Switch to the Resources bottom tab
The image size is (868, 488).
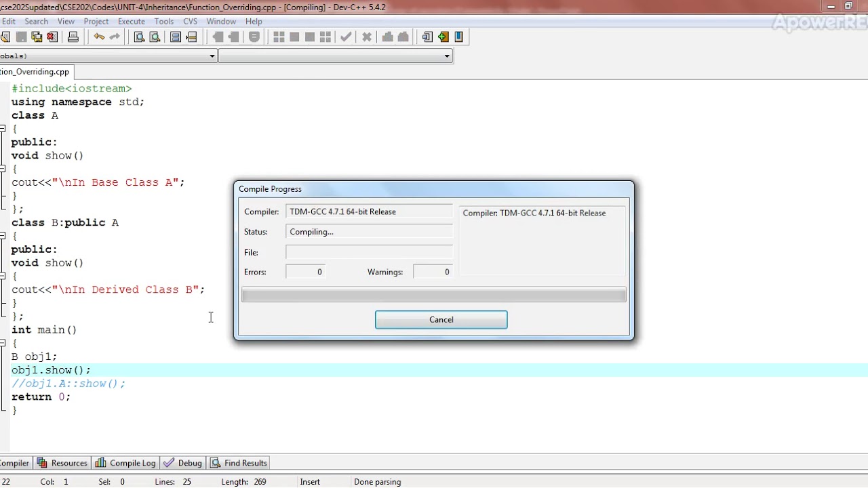point(62,463)
